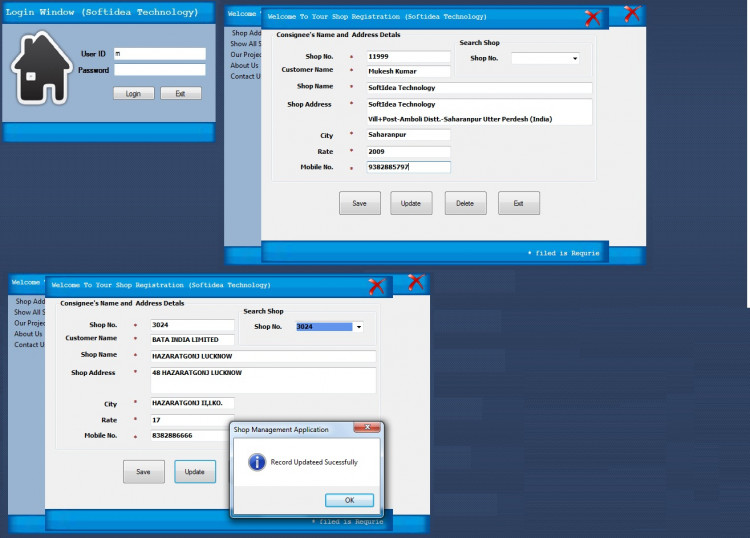
Task: Click Exit button beside the Delete button
Action: pyautogui.click(x=518, y=203)
